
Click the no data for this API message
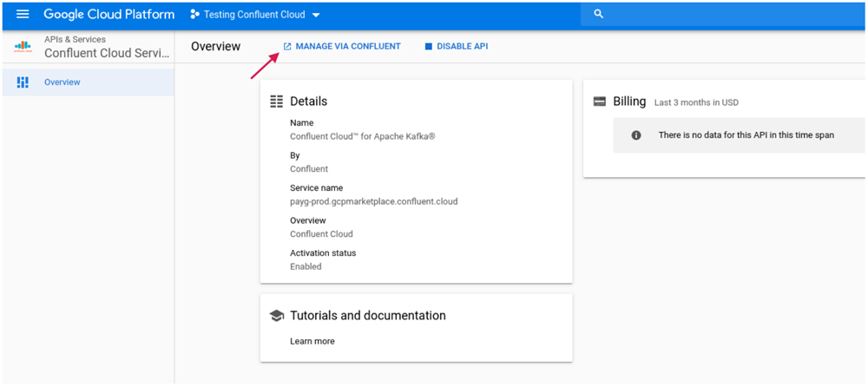pyautogui.click(x=746, y=134)
